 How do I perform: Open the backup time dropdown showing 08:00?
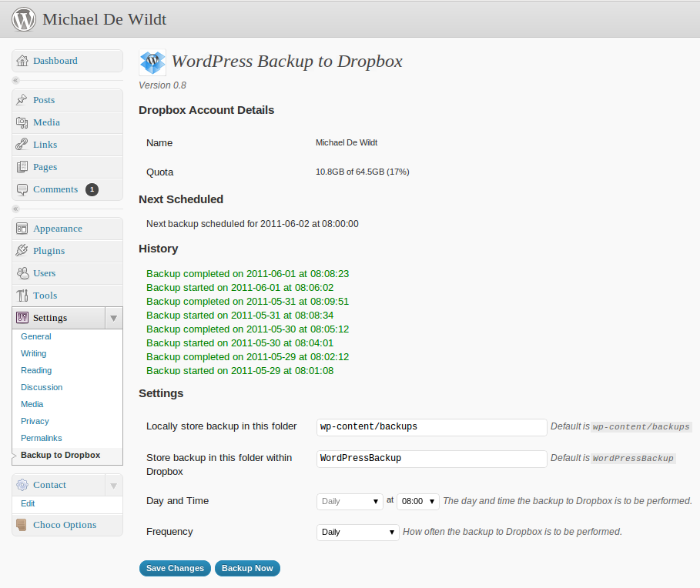[417, 501]
